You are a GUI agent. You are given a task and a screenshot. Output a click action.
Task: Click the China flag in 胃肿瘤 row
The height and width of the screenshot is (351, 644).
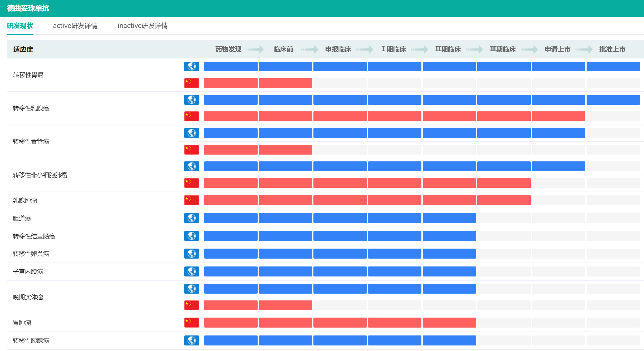(191, 322)
